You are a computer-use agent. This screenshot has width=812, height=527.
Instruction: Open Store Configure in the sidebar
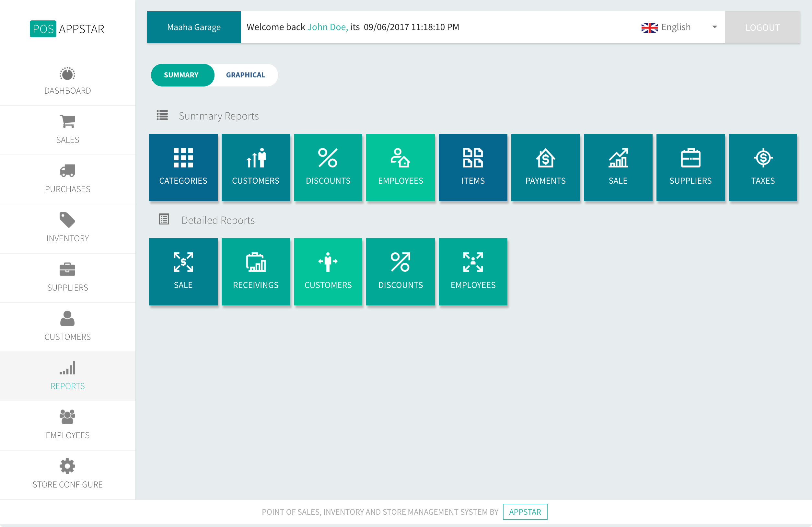point(67,475)
